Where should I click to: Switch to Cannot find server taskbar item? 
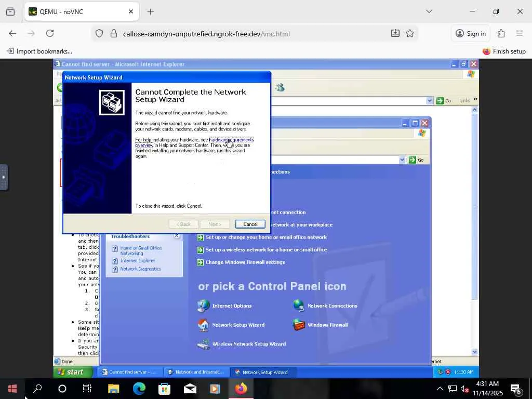coord(129,372)
